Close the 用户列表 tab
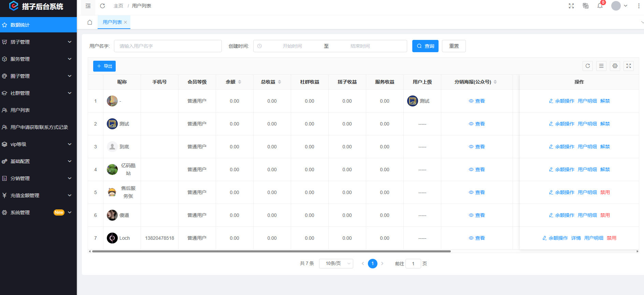This screenshot has height=295, width=644. click(126, 23)
